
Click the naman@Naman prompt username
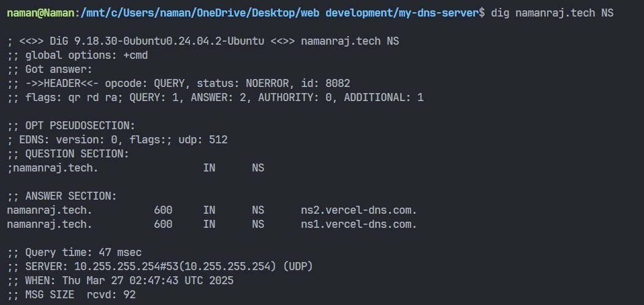[41, 13]
